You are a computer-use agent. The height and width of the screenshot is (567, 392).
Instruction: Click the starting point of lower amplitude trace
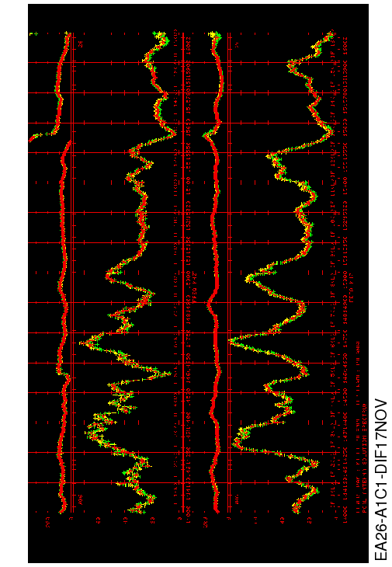295,510
